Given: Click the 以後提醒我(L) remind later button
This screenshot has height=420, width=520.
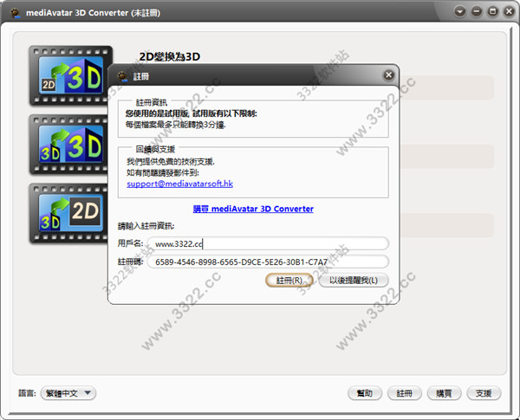Looking at the screenshot, I should tap(354, 281).
